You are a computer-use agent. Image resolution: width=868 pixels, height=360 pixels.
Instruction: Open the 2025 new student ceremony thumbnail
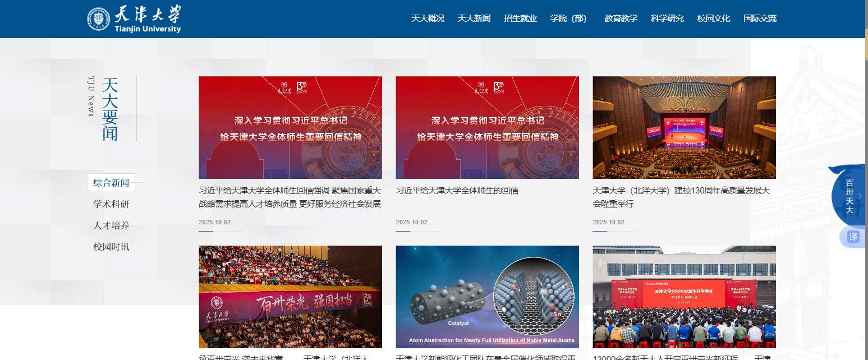point(684,297)
